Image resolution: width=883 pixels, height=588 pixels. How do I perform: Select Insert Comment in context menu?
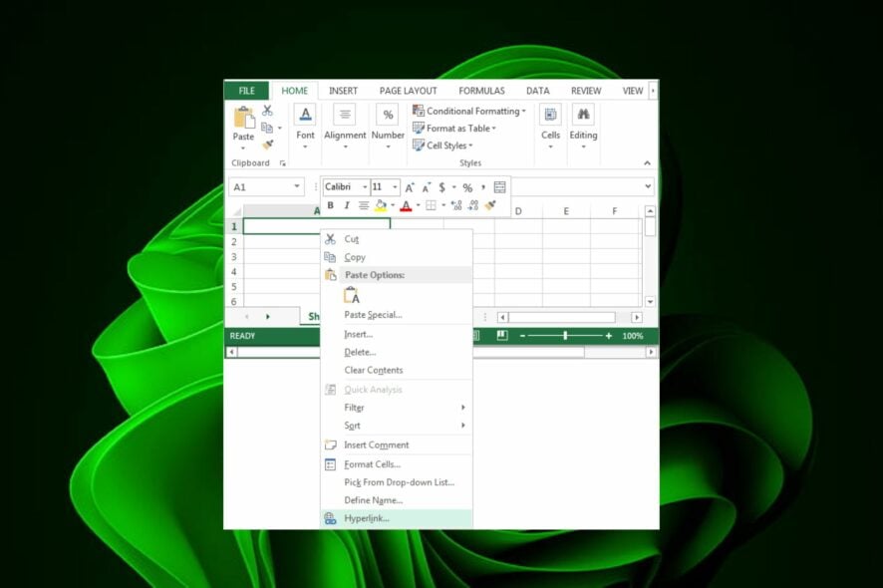397,444
